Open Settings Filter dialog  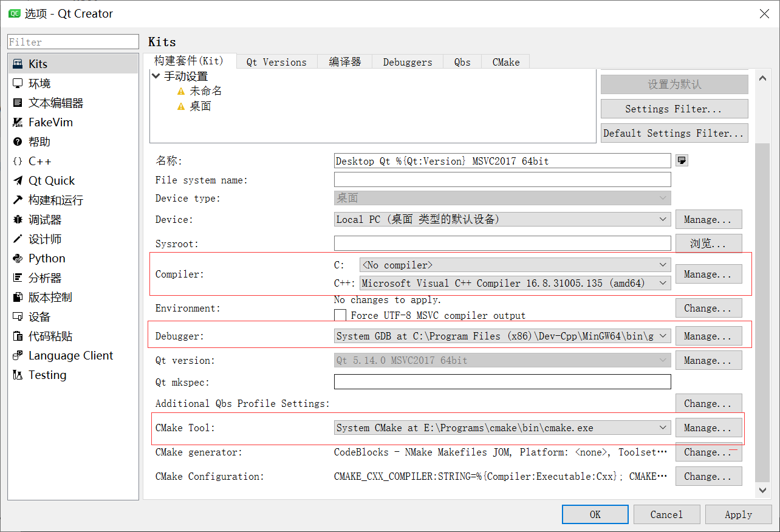(674, 108)
